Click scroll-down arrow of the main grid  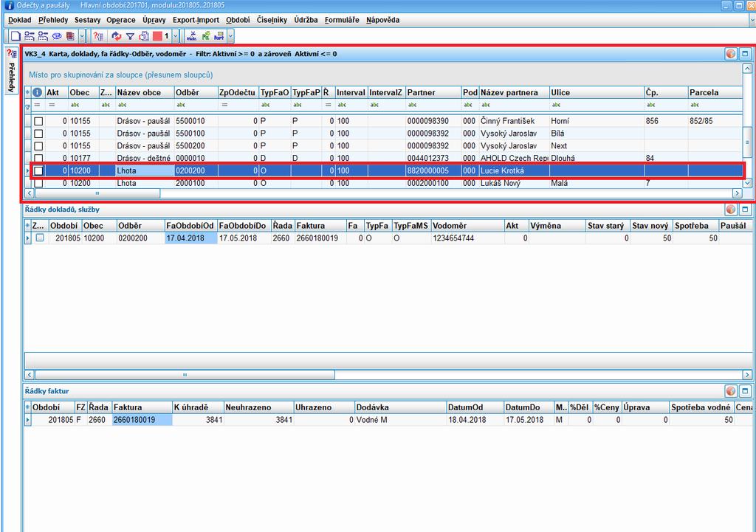[747, 184]
